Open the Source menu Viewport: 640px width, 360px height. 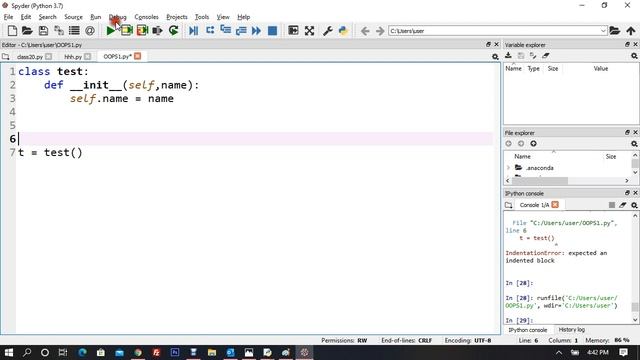tap(73, 17)
